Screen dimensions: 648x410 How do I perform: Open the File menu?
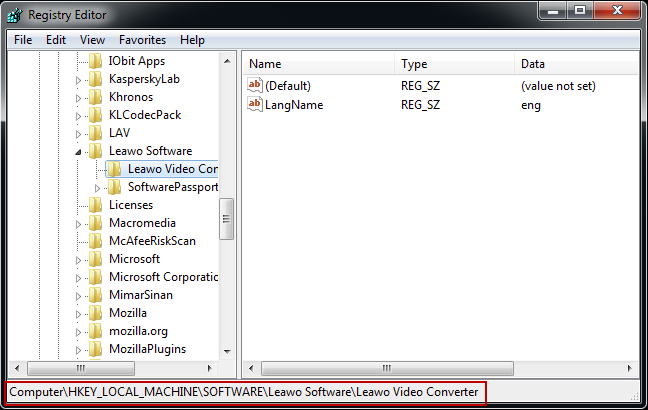[23, 40]
